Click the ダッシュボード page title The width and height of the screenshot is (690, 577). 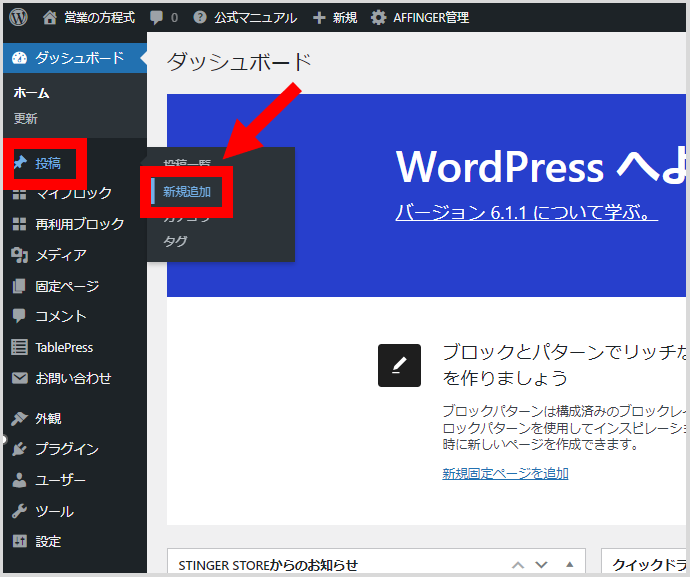[239, 62]
